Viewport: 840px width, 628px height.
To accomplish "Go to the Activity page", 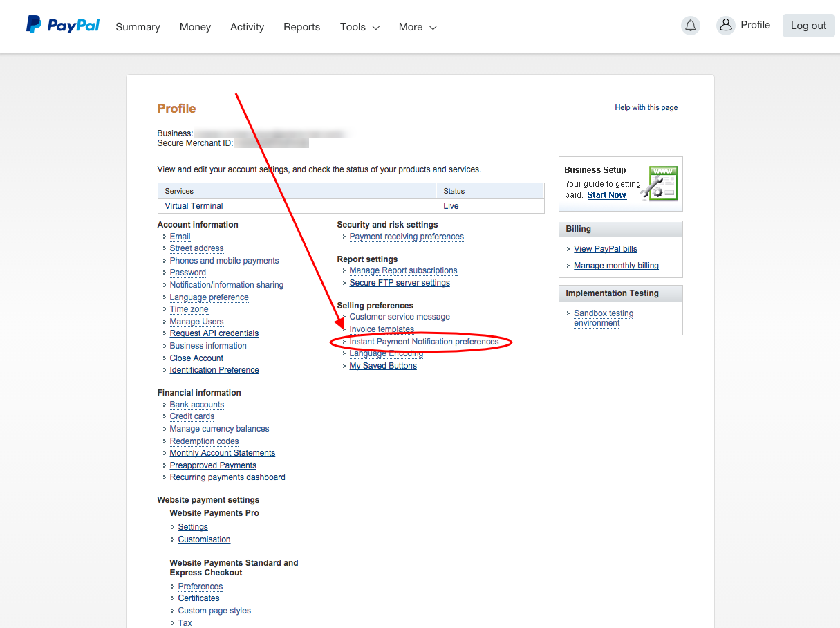I will (247, 27).
